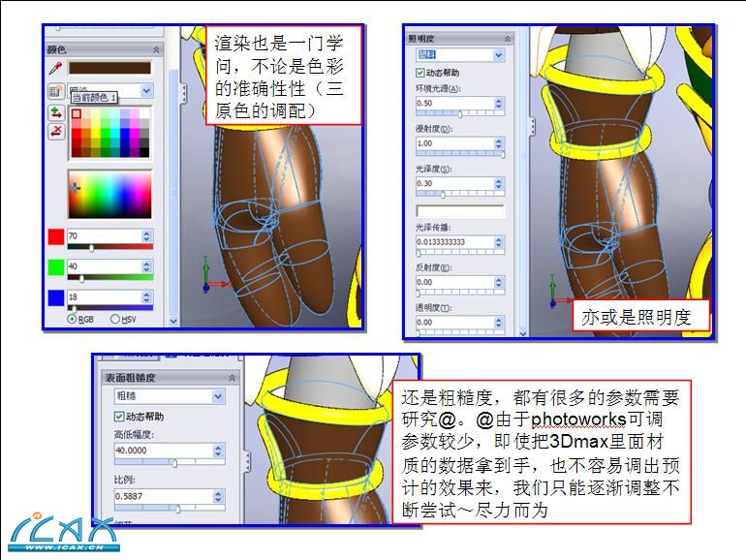Select the pure blue palette square
The image size is (746, 560).
point(125,133)
